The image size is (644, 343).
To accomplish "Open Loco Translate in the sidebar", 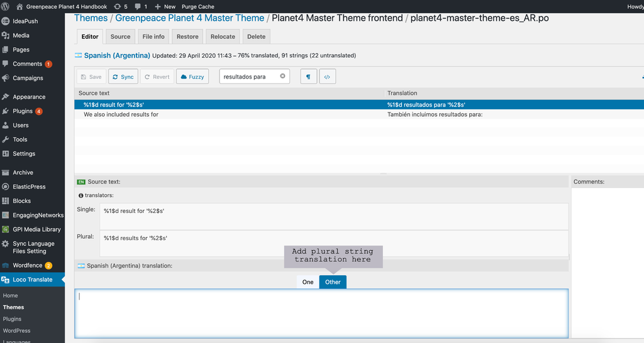I will (x=32, y=280).
